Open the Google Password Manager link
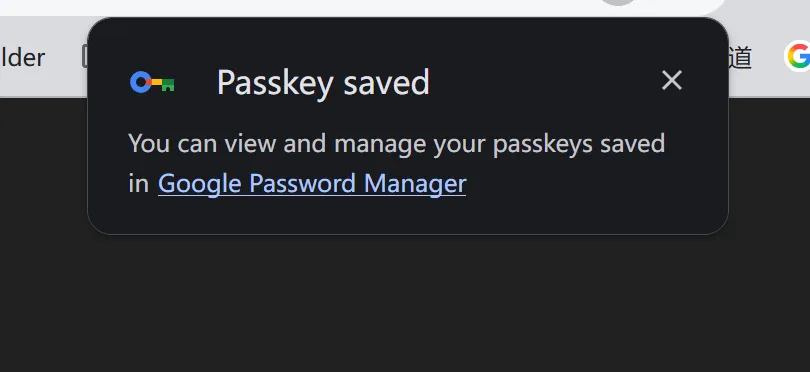The image size is (810, 372). point(312,183)
